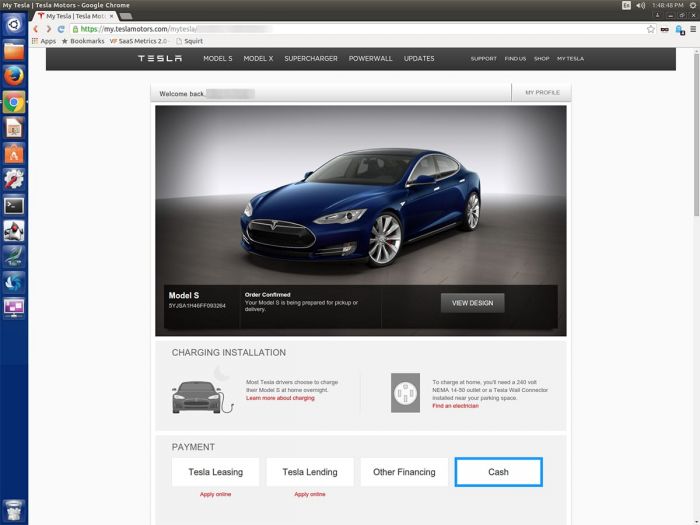Choose Other Financing payment option
The width and height of the screenshot is (700, 525).
(x=404, y=472)
